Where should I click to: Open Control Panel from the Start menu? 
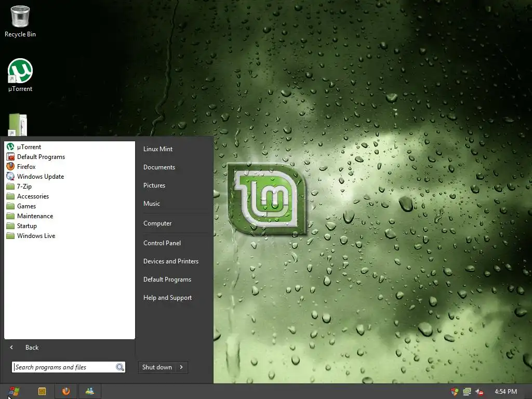pos(162,243)
